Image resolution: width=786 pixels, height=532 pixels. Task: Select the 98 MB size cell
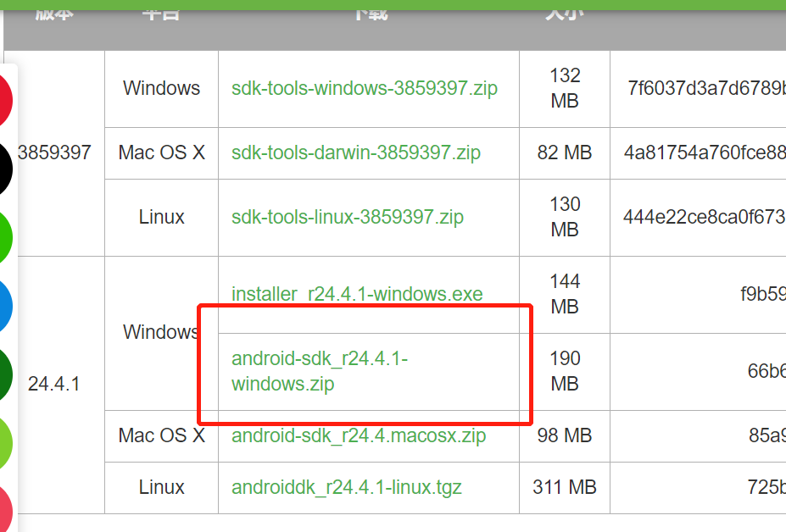pos(565,435)
